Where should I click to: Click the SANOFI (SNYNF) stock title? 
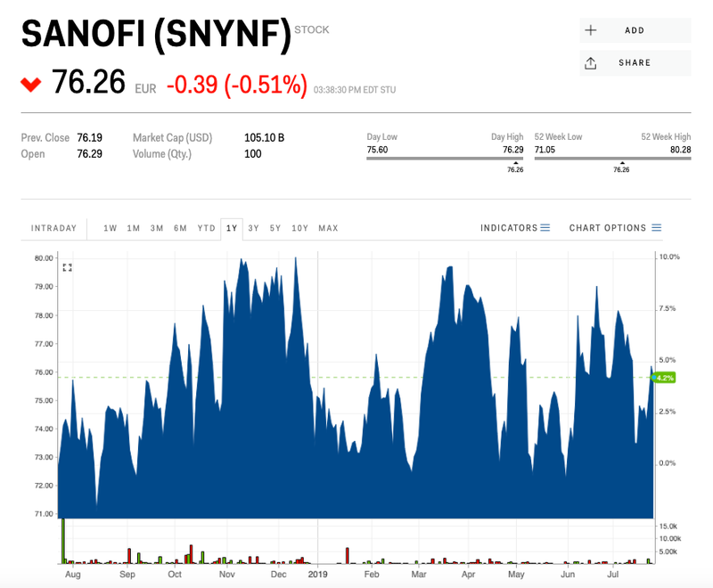156,35
